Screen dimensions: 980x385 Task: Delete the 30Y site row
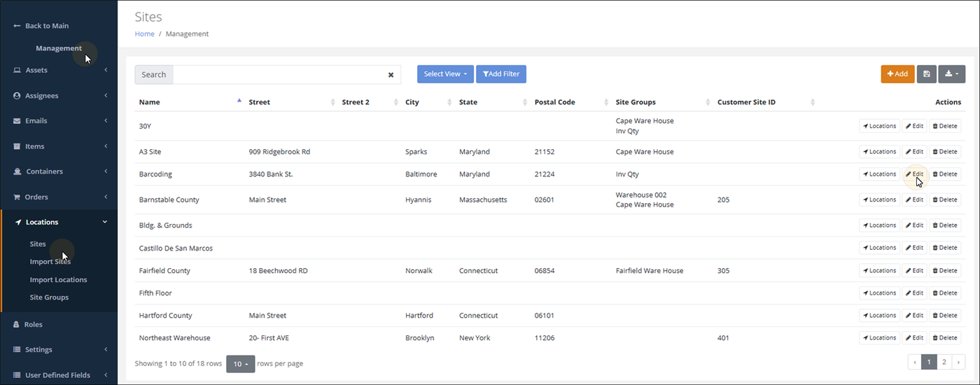945,126
